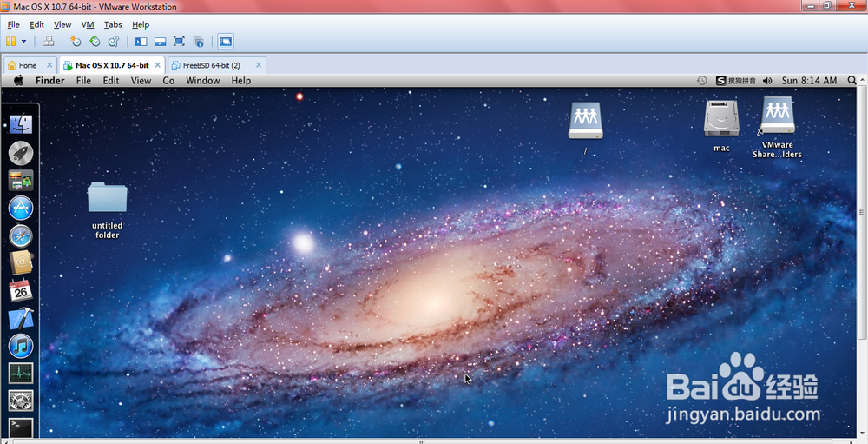Close the FreeBSD 64-bit (2) tab
The image size is (868, 444).
click(259, 65)
